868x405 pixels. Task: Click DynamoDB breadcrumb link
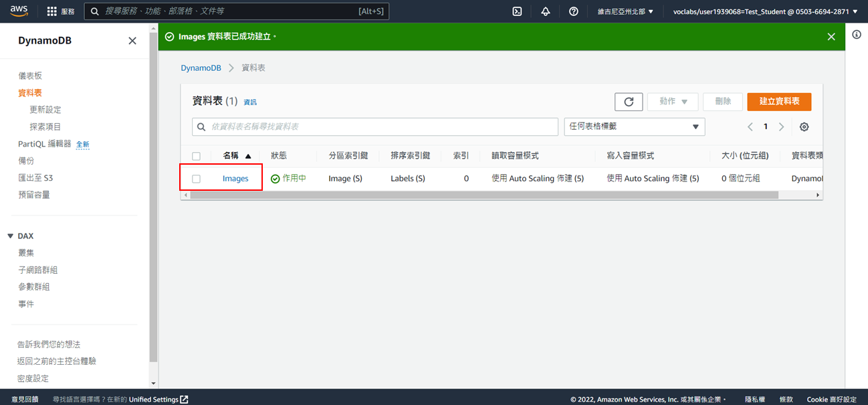coord(201,68)
